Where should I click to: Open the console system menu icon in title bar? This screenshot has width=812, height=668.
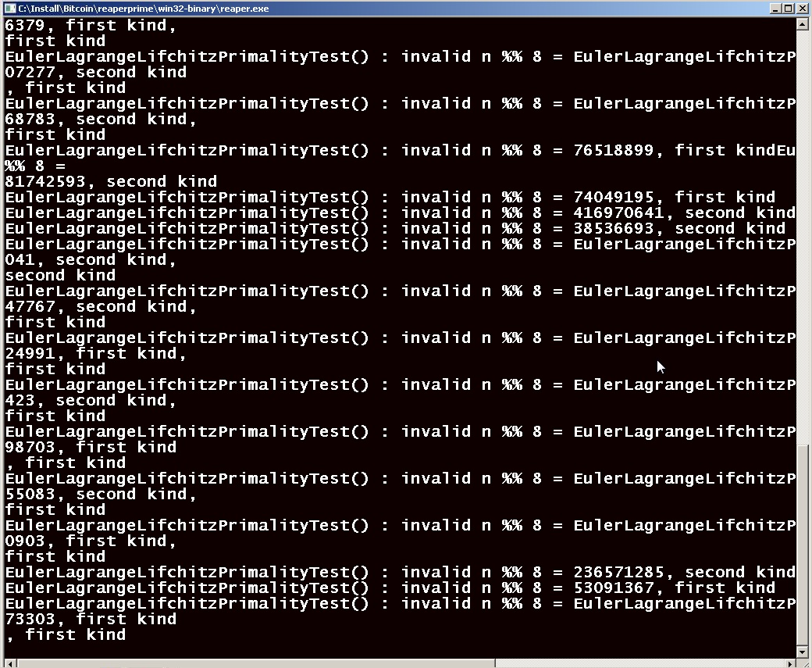(x=10, y=9)
